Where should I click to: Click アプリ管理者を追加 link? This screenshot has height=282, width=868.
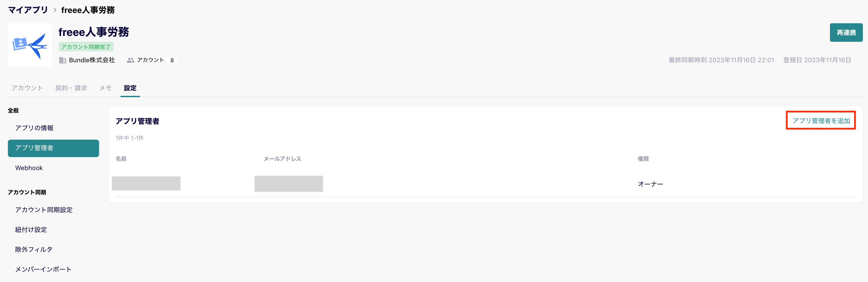point(821,120)
